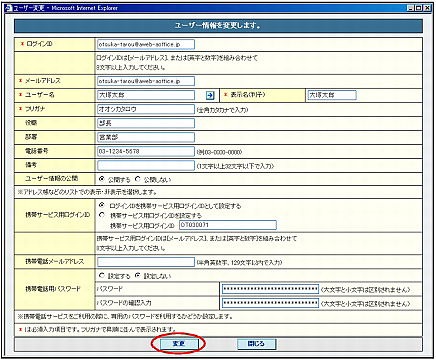Select 設定する for mobile phone password
This screenshot has width=436, height=360.
tap(102, 275)
